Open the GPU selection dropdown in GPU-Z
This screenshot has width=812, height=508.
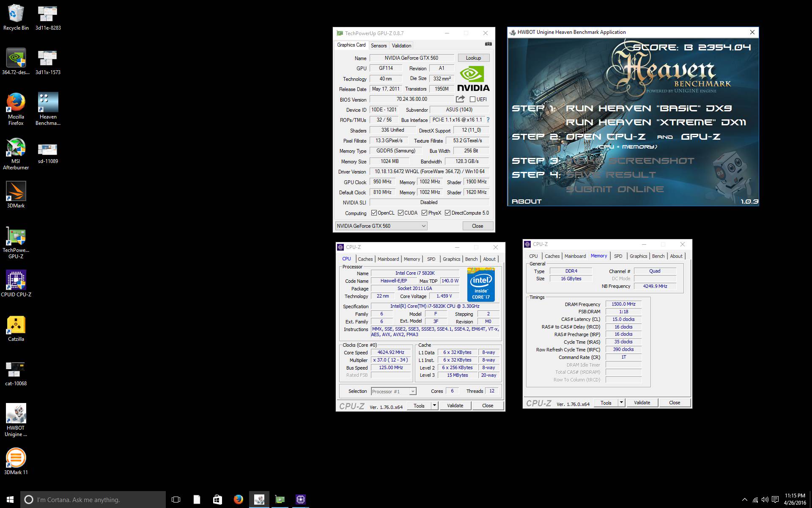[381, 226]
